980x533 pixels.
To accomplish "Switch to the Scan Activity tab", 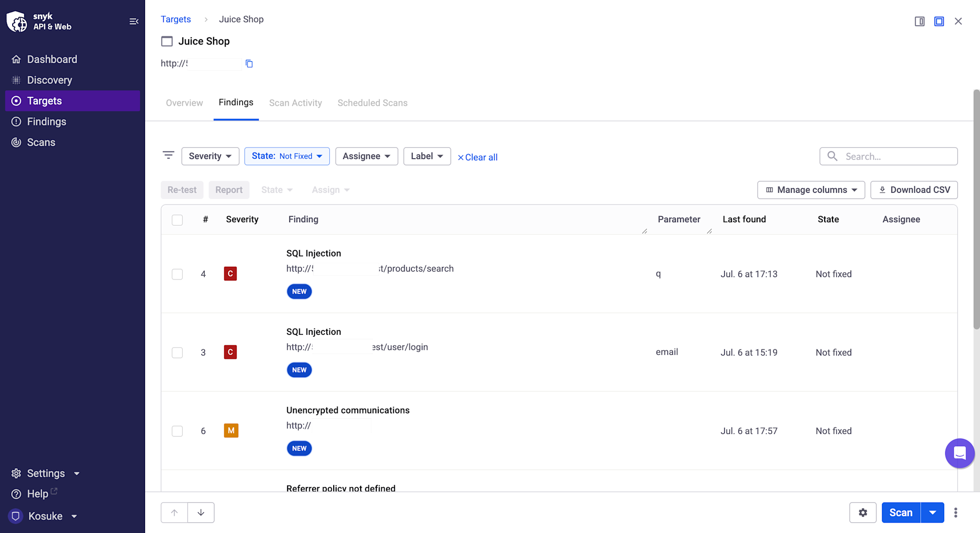I will coord(295,103).
